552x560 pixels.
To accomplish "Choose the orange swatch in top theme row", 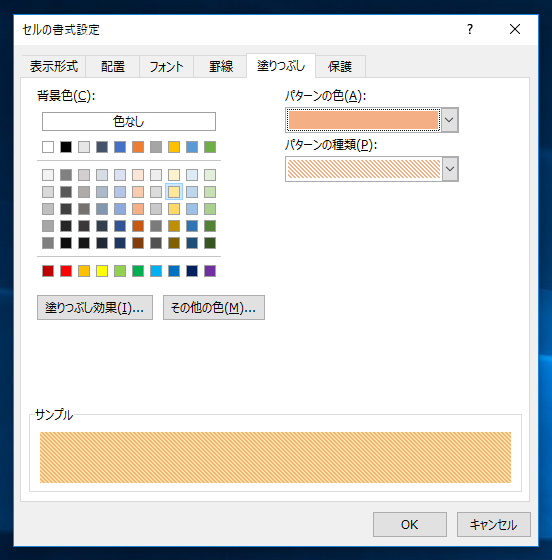I will pos(138,147).
